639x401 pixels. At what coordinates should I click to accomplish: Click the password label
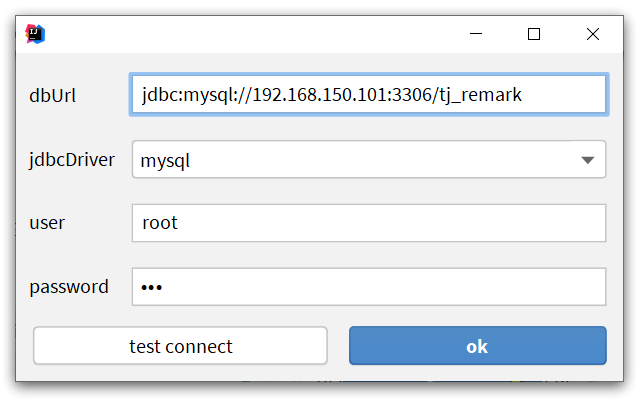click(x=69, y=287)
